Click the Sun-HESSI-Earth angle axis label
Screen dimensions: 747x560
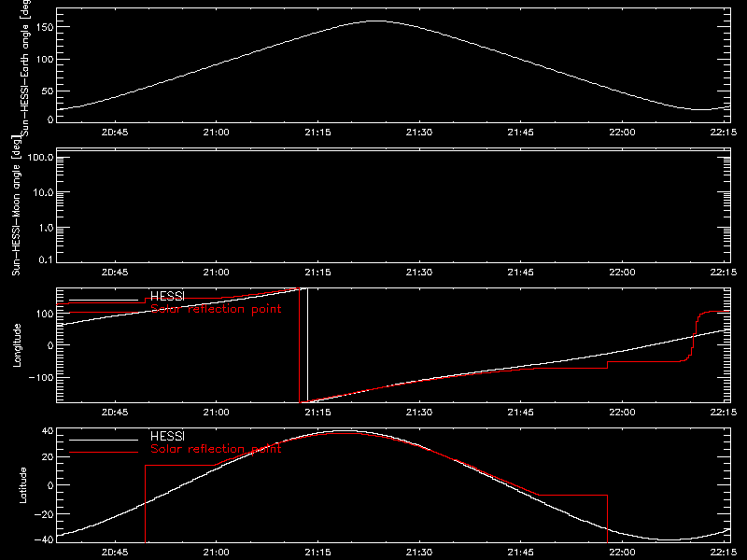(x=25, y=67)
